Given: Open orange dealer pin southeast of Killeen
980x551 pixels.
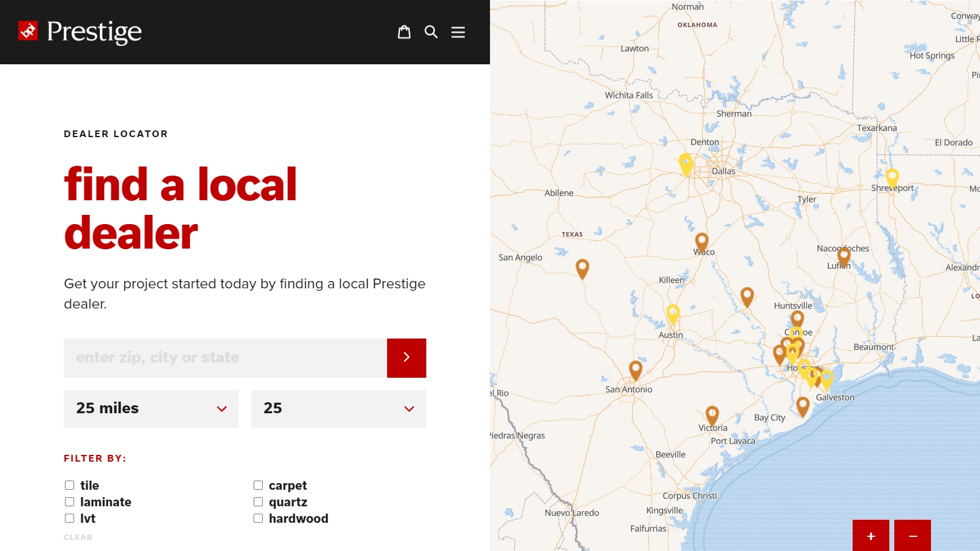Looking at the screenshot, I should pyautogui.click(x=747, y=297).
